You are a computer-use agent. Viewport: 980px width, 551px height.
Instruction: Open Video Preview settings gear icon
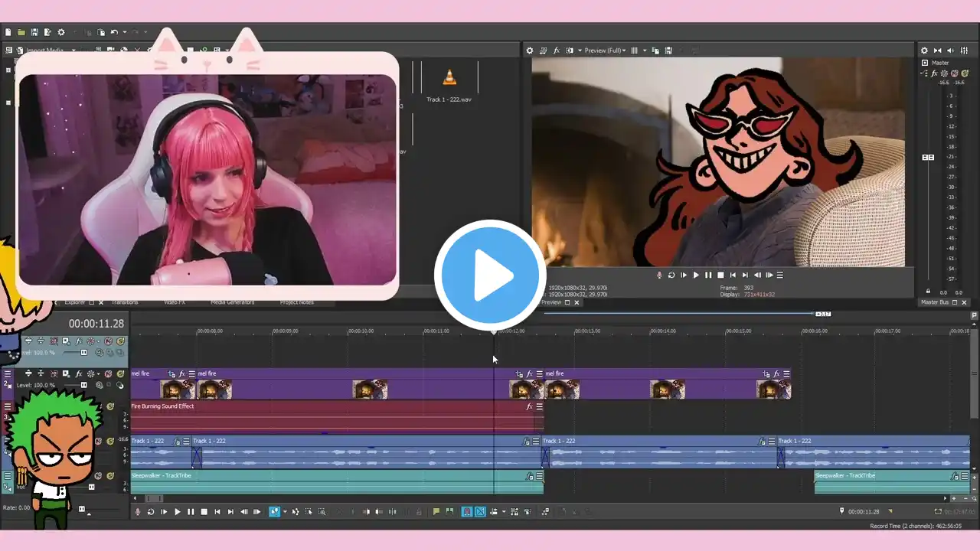tap(530, 51)
